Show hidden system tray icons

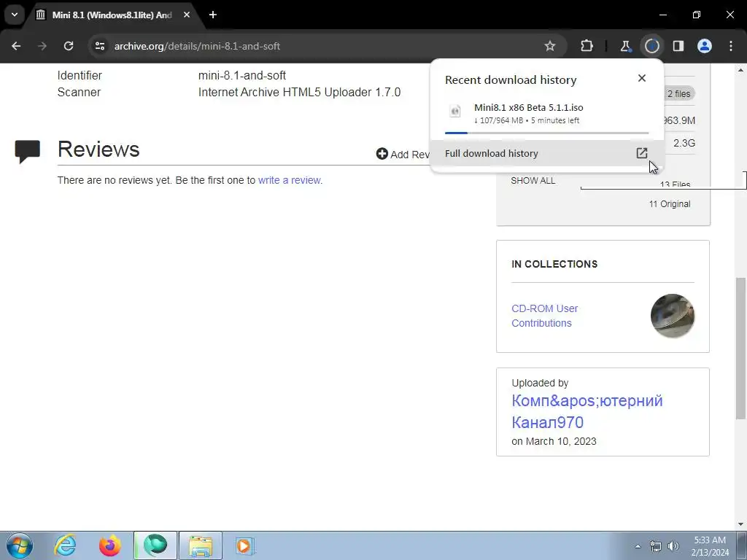click(638, 546)
